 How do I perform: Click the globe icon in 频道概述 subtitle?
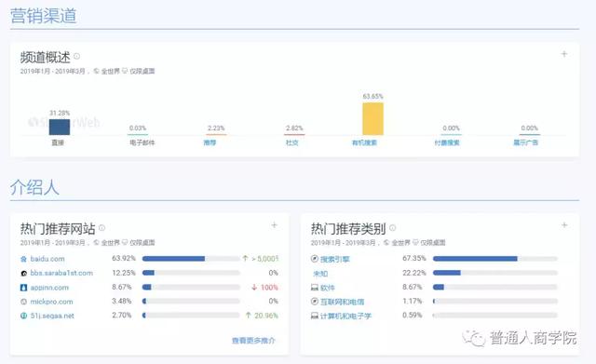coord(96,71)
